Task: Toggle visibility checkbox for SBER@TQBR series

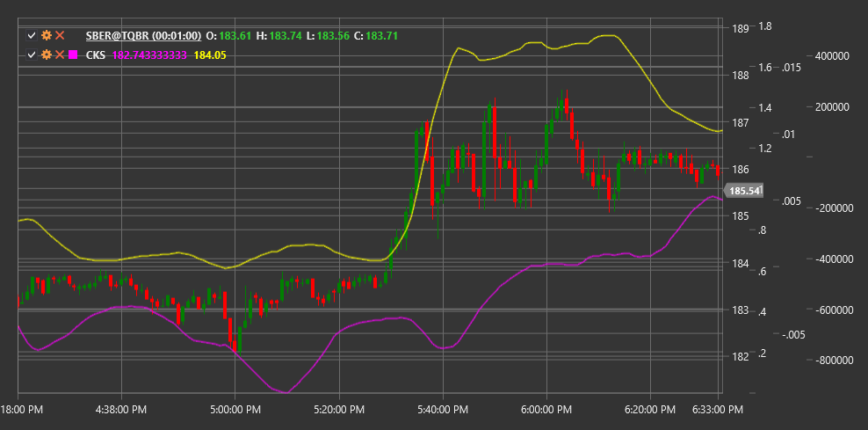Action: 32,36
